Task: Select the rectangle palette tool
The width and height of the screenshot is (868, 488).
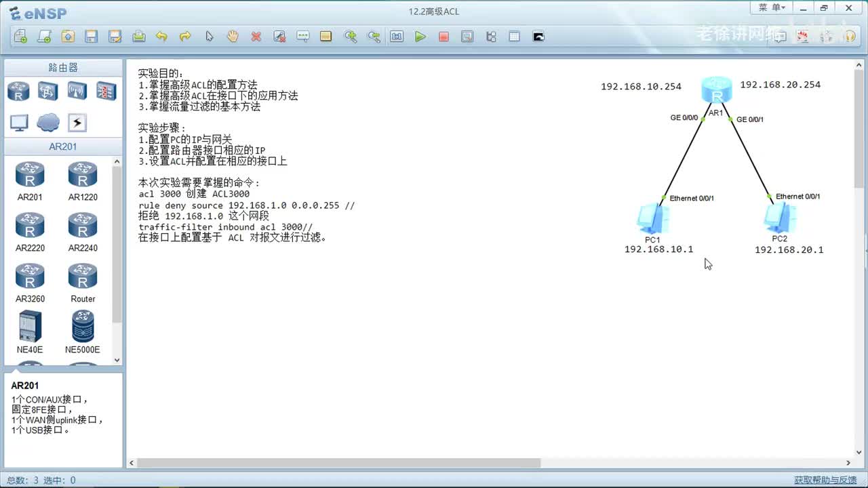Action: (326, 37)
